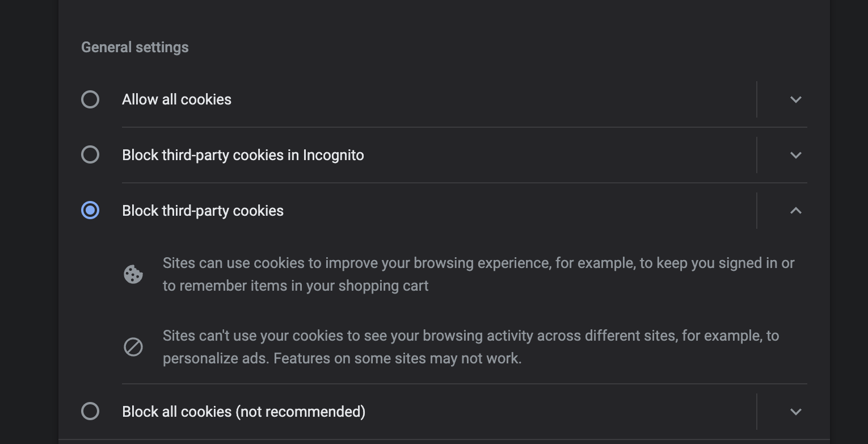Image resolution: width=868 pixels, height=444 pixels.
Task: Expand details for Block all cookies
Action: [x=796, y=412]
